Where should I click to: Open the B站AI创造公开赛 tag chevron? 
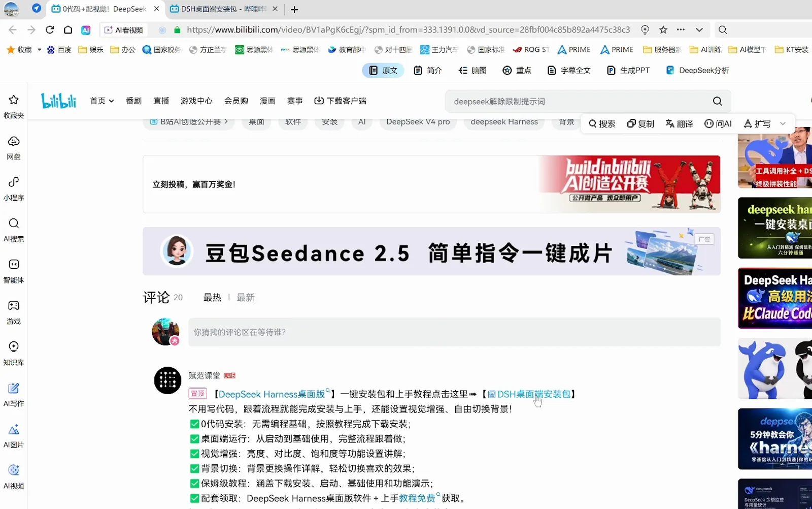coord(226,121)
